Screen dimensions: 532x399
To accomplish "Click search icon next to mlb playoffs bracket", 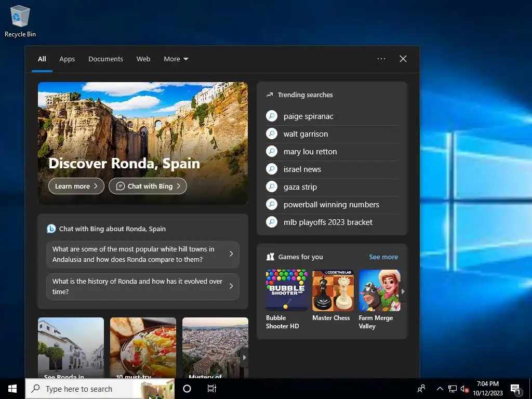I will tap(272, 222).
